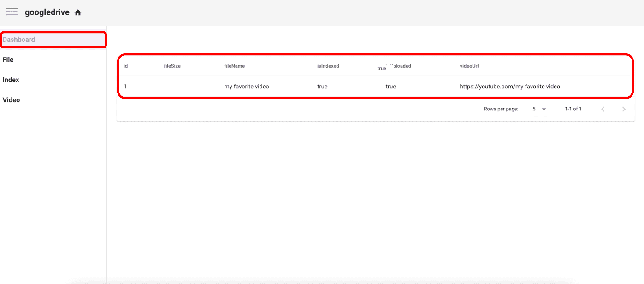644x284 pixels.
Task: Click the row id cell showing 1
Action: coord(125,87)
